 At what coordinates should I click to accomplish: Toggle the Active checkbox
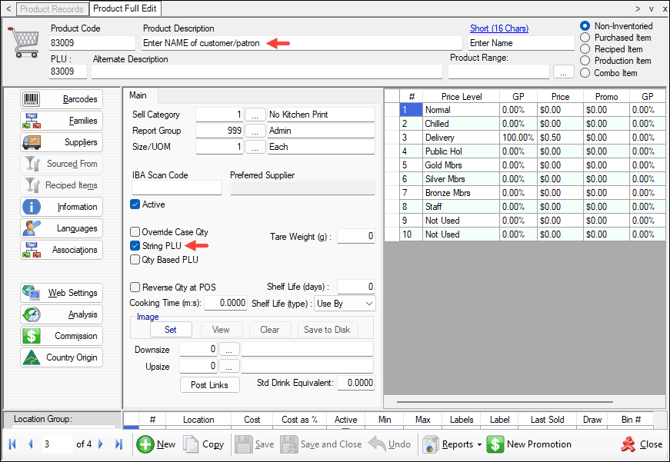click(135, 204)
